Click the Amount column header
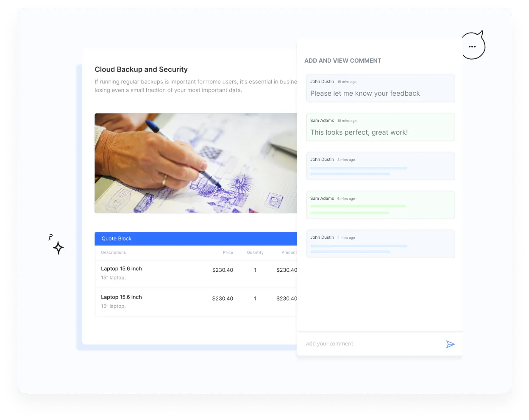This screenshot has height=420, width=529. pyautogui.click(x=289, y=252)
